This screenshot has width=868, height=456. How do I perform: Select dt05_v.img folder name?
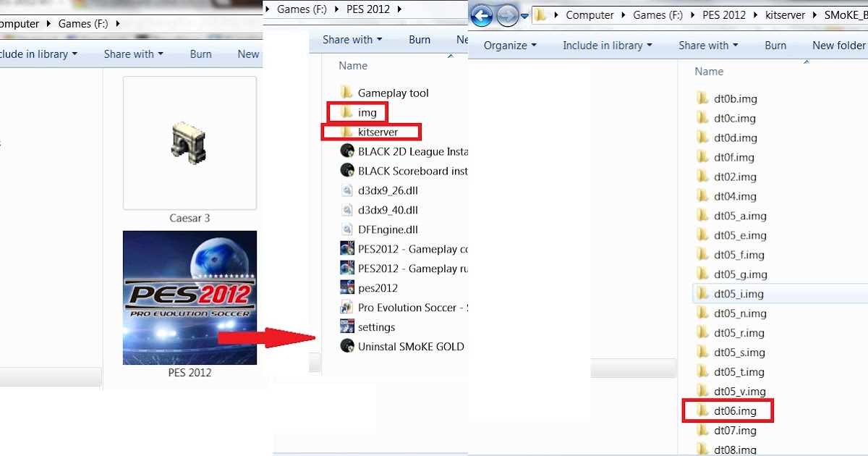(x=740, y=392)
